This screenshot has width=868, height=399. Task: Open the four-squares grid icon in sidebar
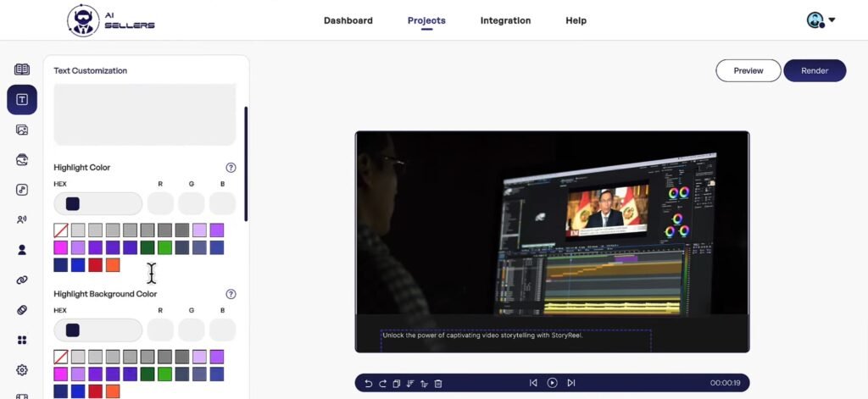[22, 340]
